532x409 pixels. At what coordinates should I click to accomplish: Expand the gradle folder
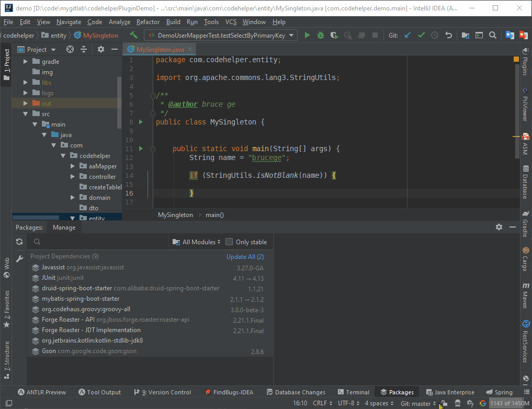[26, 61]
